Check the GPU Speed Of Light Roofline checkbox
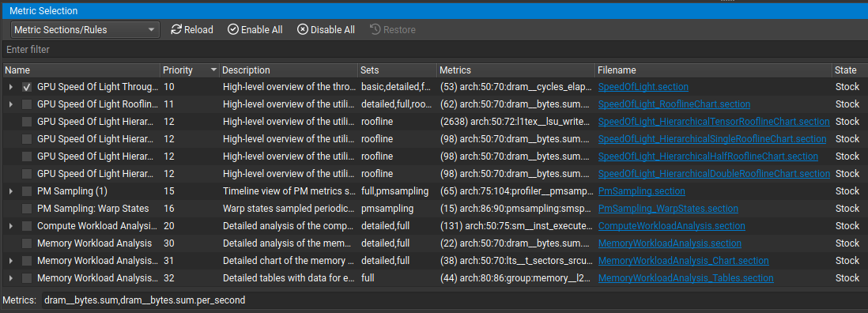 pos(27,104)
